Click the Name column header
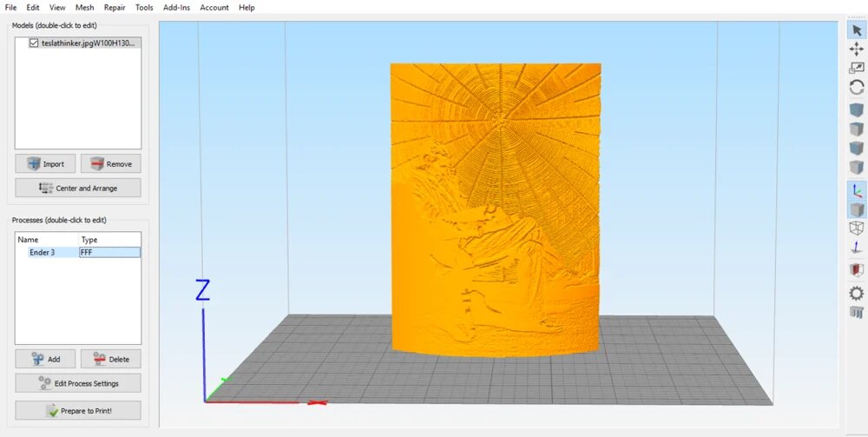 [47, 240]
